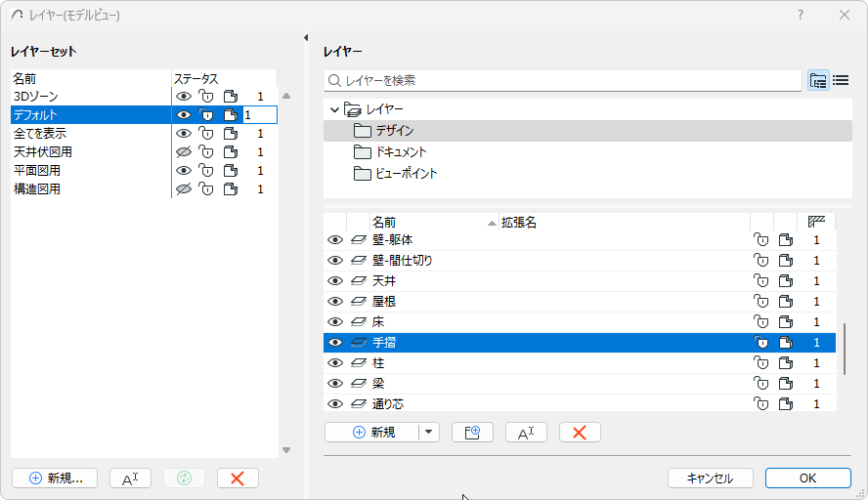Delete the selected layer set with the red X
The width and height of the screenshot is (868, 500).
click(238, 478)
